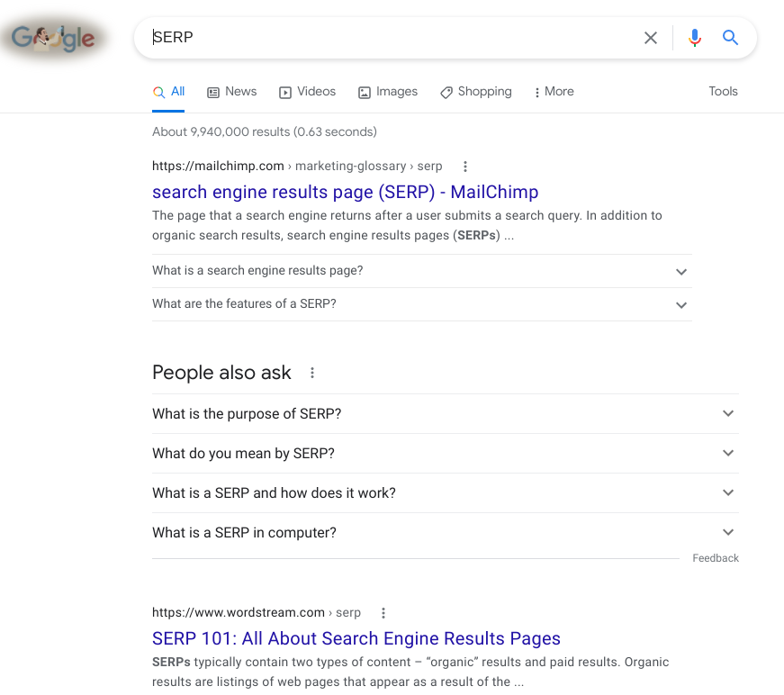Open three-dot menu beside MailChimp result URL
Screen dimensions: 784x695
click(x=464, y=167)
